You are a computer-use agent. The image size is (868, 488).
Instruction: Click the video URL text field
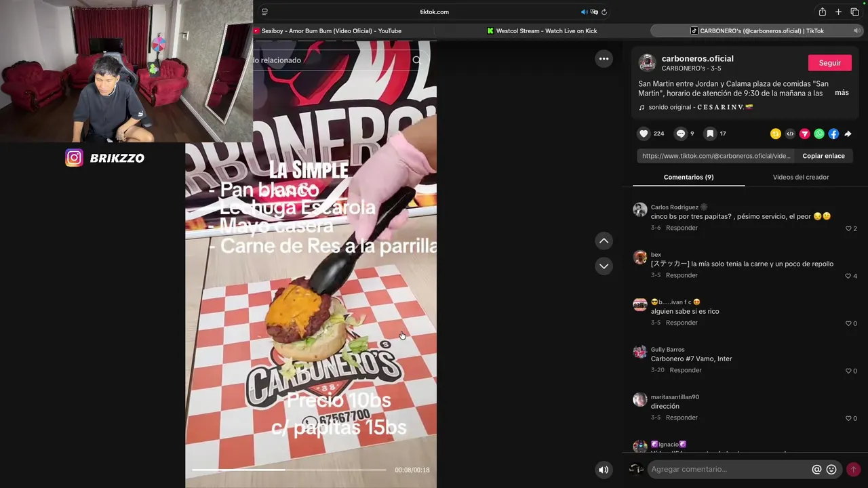click(715, 156)
